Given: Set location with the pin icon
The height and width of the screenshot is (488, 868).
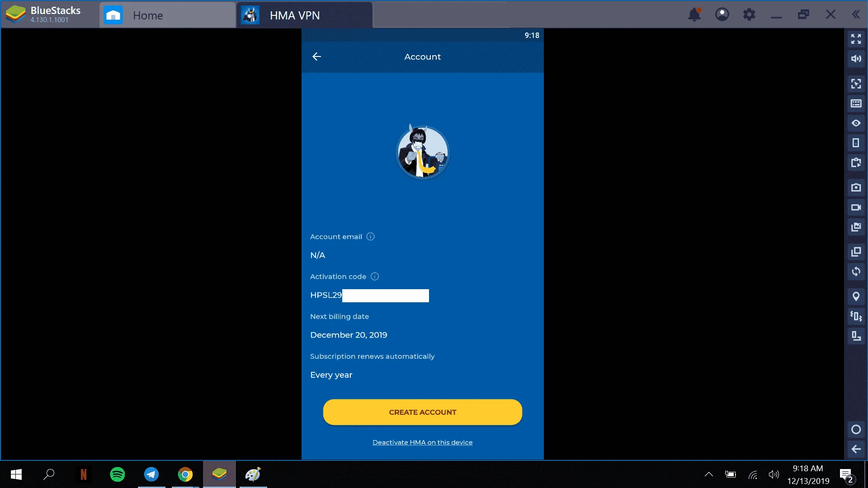Looking at the screenshot, I should click(856, 296).
